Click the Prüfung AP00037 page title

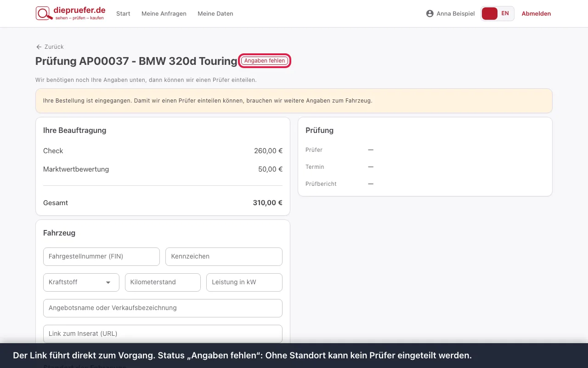136,61
